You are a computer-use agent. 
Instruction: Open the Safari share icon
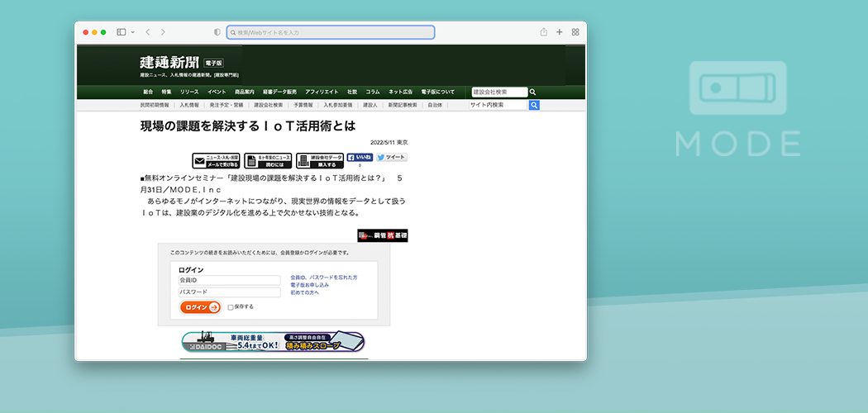click(x=544, y=32)
